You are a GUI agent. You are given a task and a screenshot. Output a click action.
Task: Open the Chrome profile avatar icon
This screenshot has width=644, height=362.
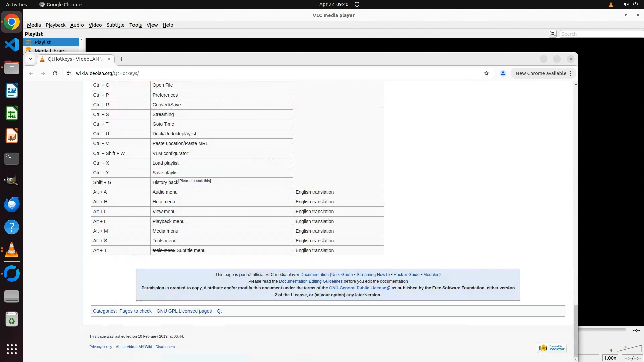[x=503, y=73]
